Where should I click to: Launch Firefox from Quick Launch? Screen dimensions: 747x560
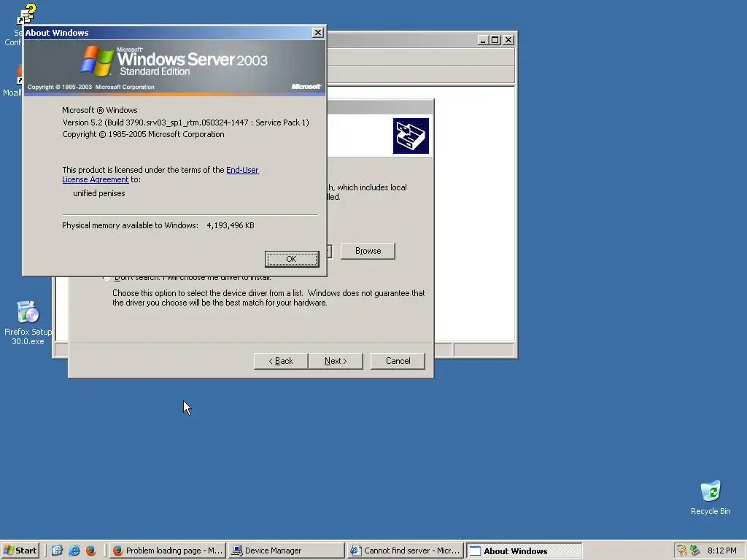click(x=91, y=551)
